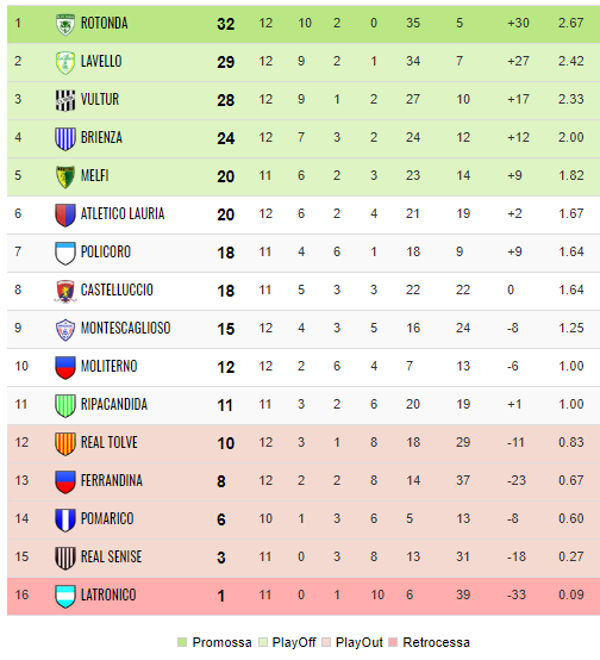The width and height of the screenshot is (600, 660).
Task: Click the Rotonda team crest icon
Action: (x=65, y=24)
